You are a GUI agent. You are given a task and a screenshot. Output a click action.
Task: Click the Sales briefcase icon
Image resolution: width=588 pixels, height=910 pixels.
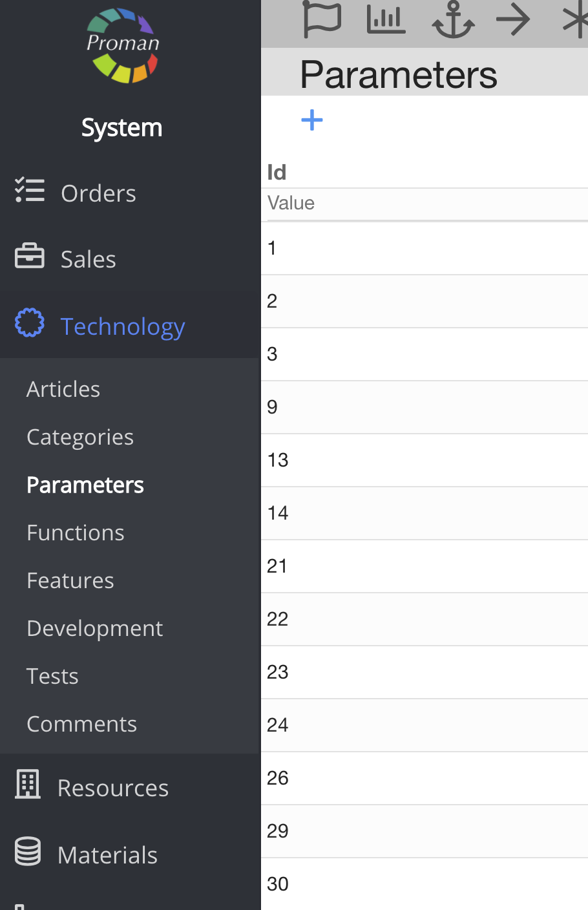[30, 257]
